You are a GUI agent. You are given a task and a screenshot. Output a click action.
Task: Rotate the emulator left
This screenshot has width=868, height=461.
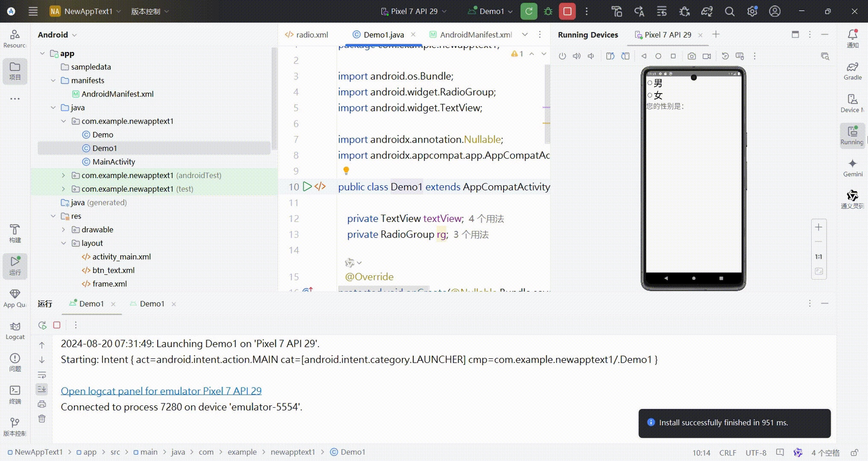pos(610,56)
